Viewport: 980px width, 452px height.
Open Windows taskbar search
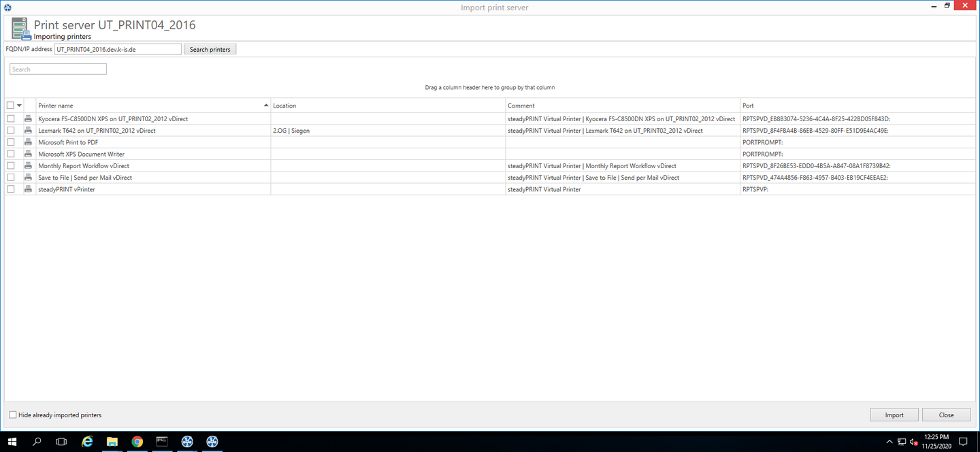(x=37, y=442)
